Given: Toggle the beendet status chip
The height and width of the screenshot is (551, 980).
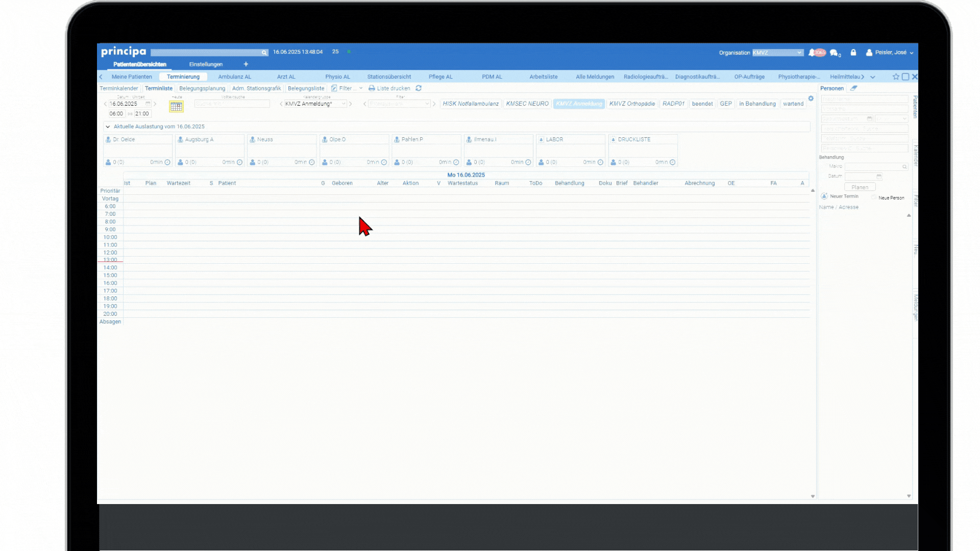Looking at the screenshot, I should (x=702, y=104).
